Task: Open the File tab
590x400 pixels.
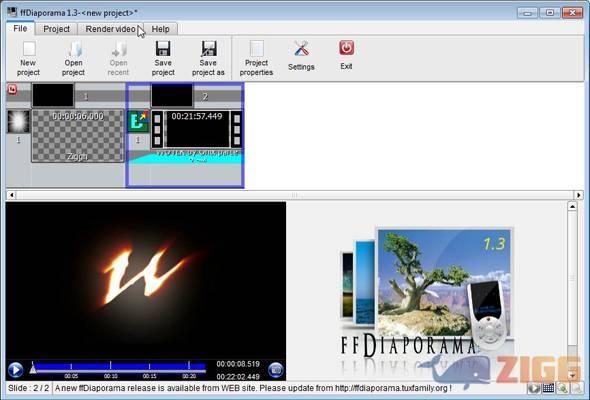Action: point(20,29)
